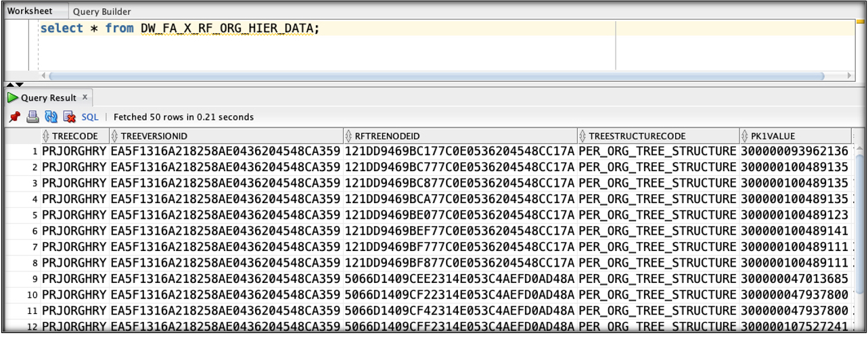Image resolution: width=868 pixels, height=337 pixels.
Task: Click the TREEVERSIONID column header
Action: coord(226,136)
